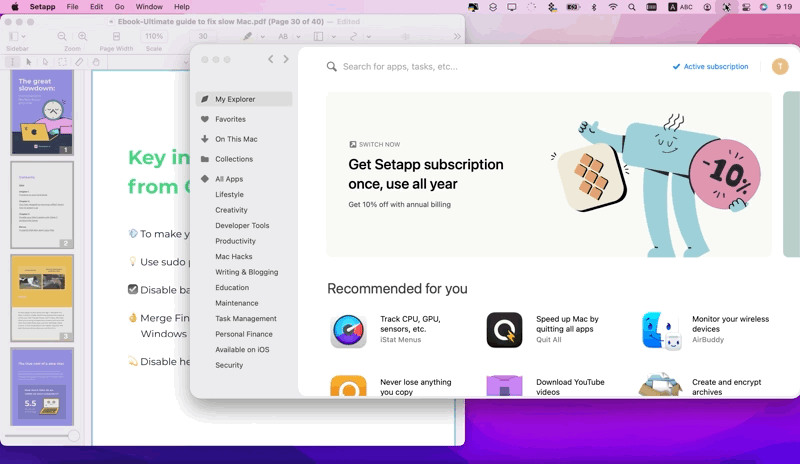Adjust the PDF thumbnail size slider
The height and width of the screenshot is (464, 800).
[73, 435]
